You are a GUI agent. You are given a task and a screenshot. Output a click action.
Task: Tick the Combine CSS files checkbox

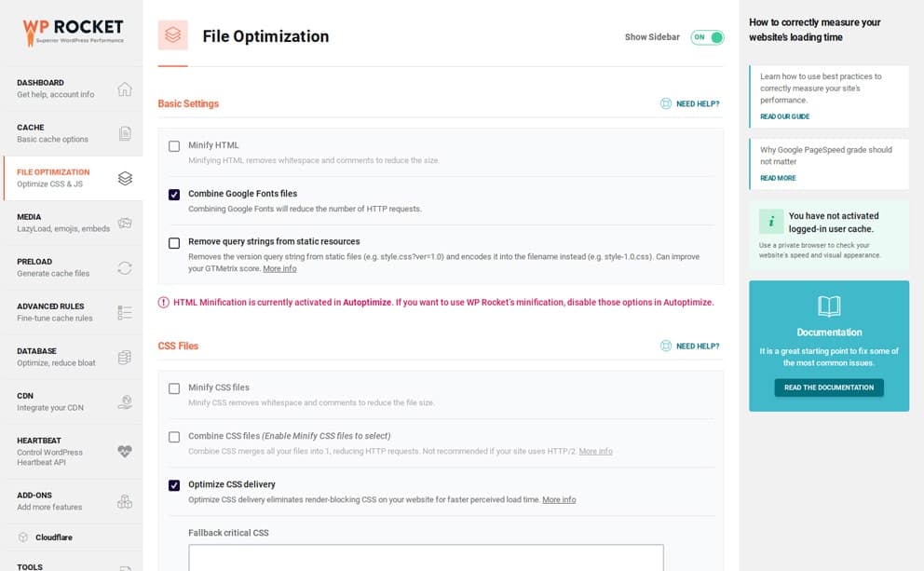click(174, 437)
